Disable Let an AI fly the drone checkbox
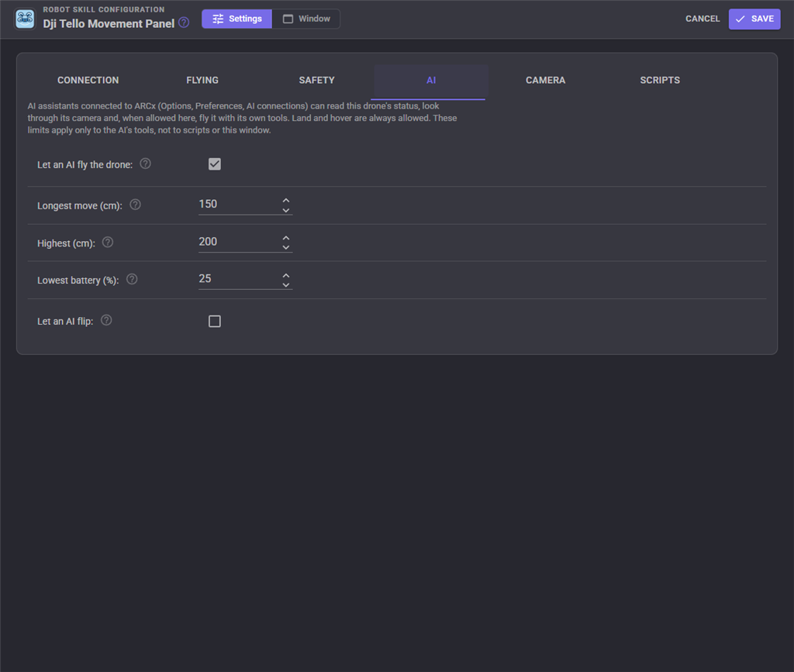The width and height of the screenshot is (794, 672). click(215, 164)
